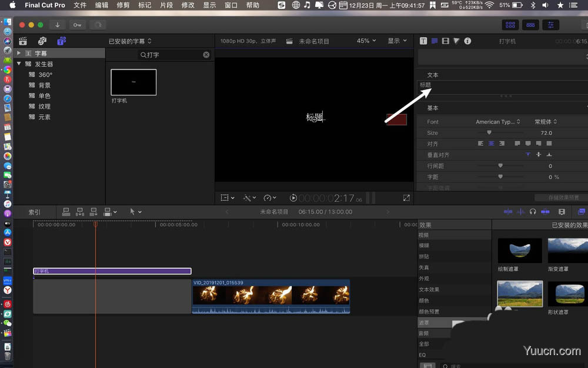
Task: Open the American Typewriter font dropdown
Action: [x=497, y=122]
